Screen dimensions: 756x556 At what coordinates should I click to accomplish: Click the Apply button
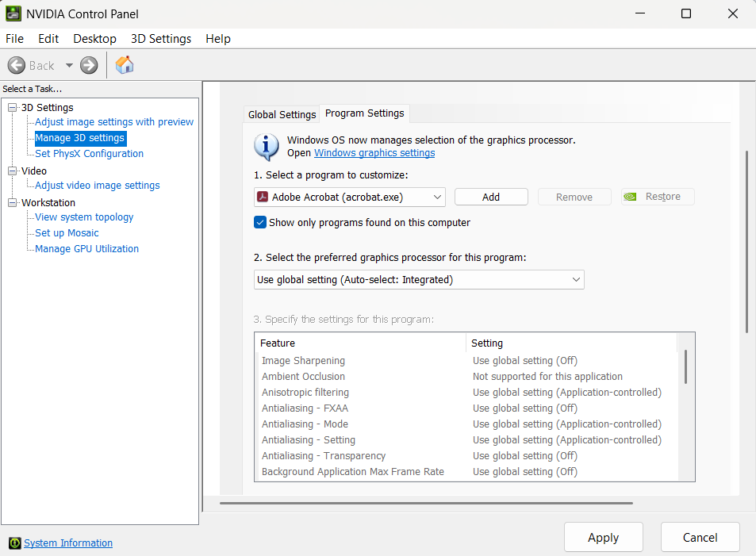click(603, 538)
